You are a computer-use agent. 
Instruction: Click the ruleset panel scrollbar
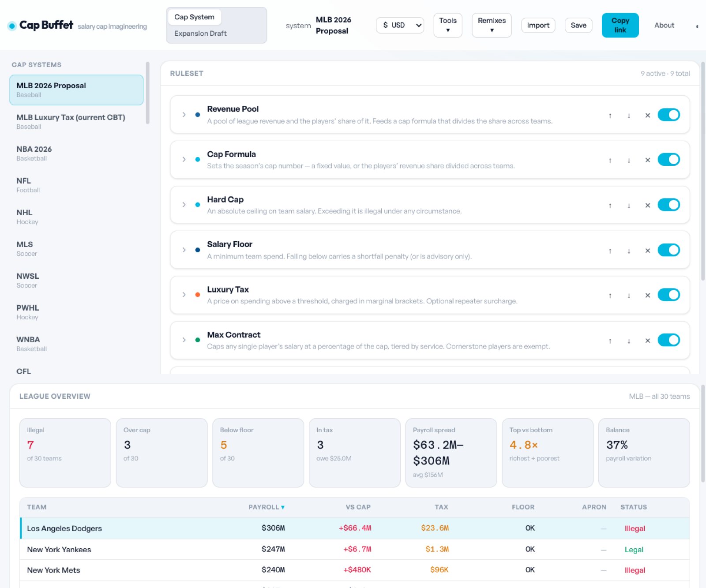[x=703, y=171]
